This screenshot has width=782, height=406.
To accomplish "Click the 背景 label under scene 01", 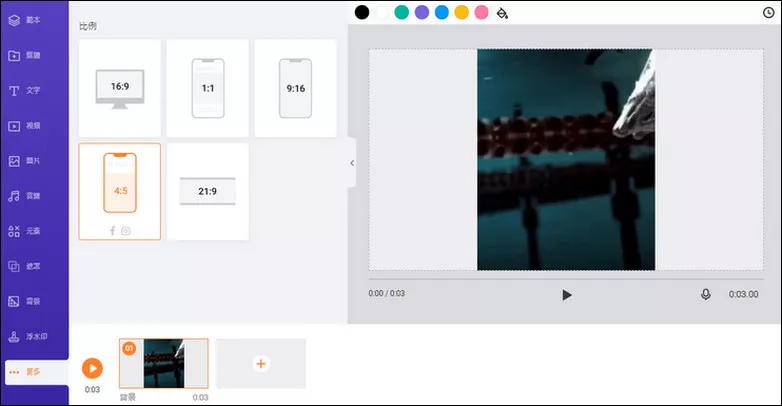I will tap(128, 398).
